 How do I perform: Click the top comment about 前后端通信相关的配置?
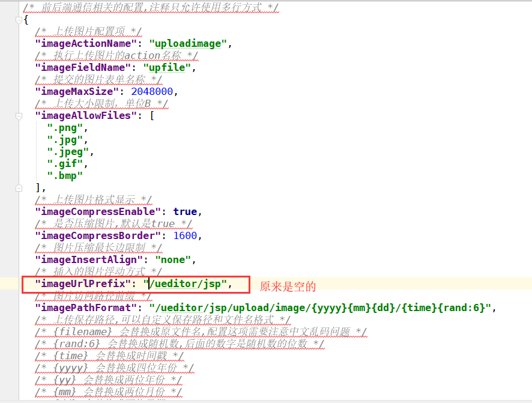pyautogui.click(x=151, y=7)
